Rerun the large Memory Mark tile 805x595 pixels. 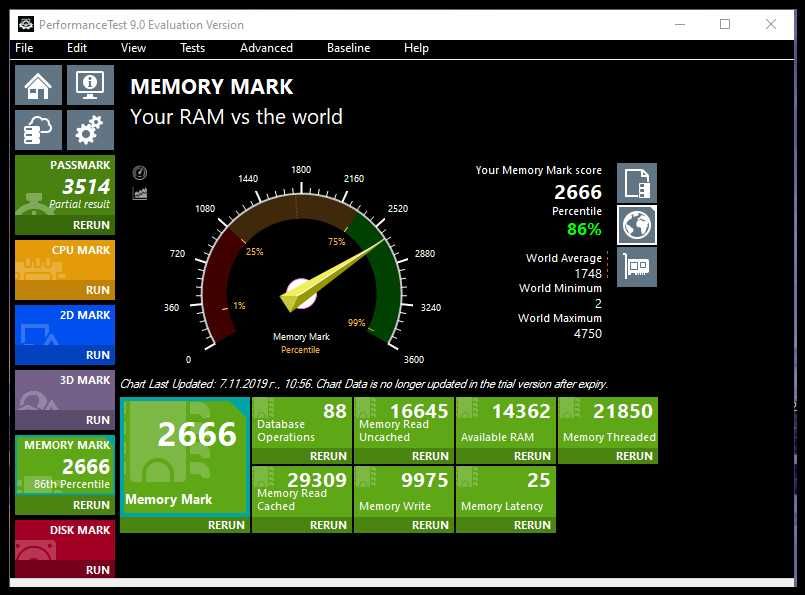[x=226, y=525]
